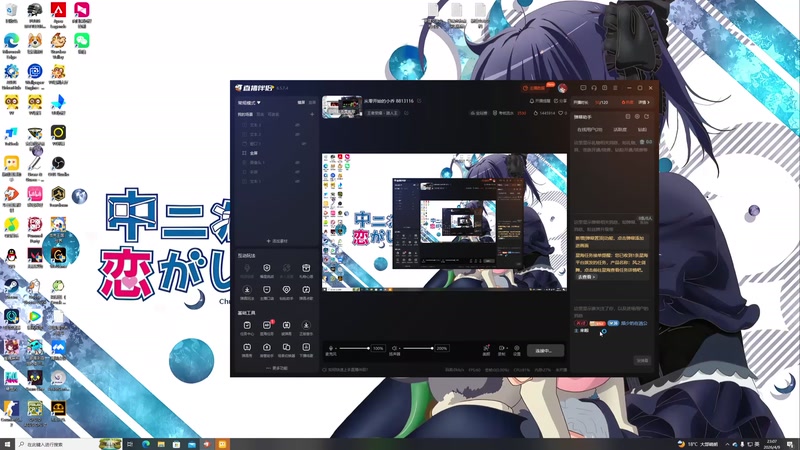
Task: Click the 200% speaker volume field
Action: 441,348
